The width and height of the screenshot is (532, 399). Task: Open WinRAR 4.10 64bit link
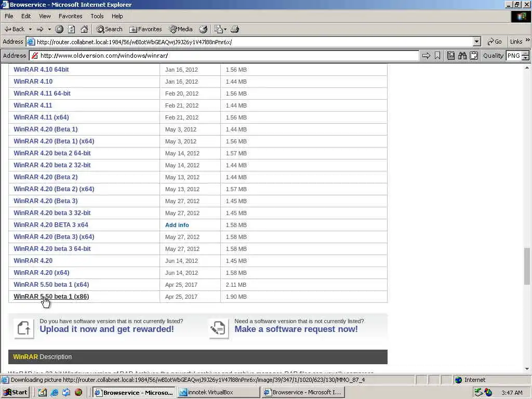click(41, 69)
